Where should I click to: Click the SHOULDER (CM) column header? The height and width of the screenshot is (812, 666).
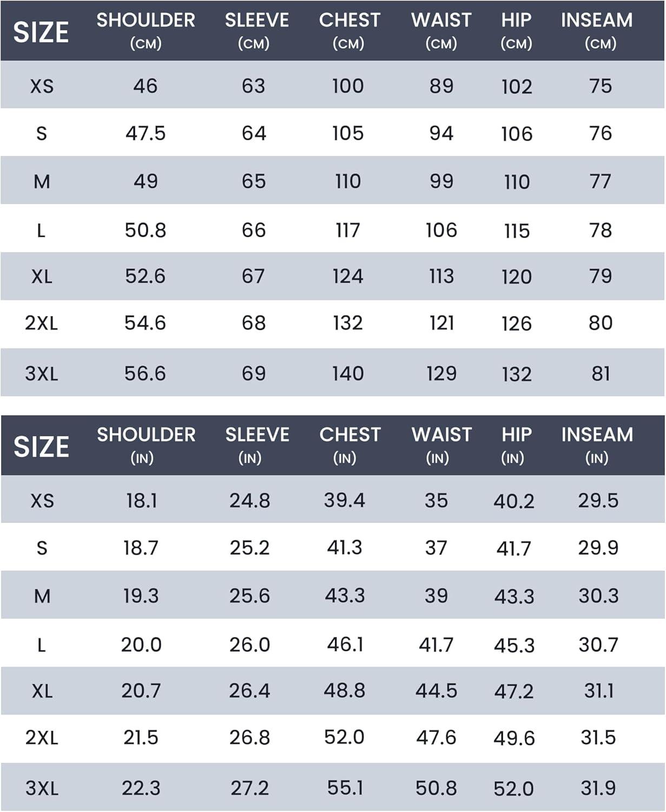146,30
